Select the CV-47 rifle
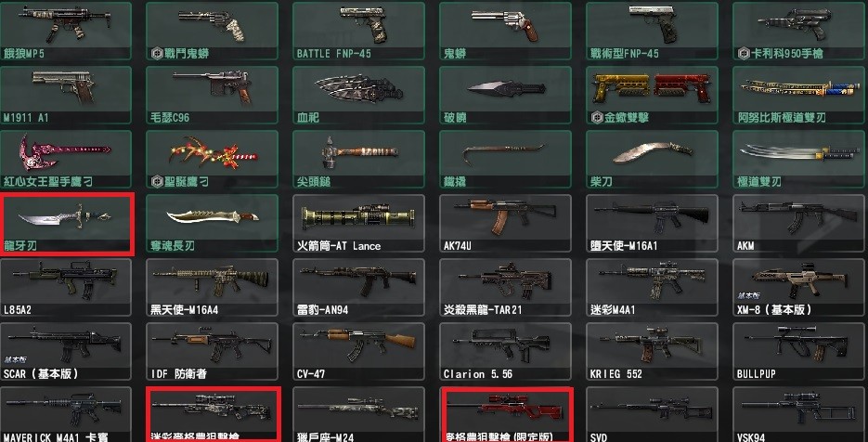The height and width of the screenshot is (442, 868). click(x=358, y=352)
